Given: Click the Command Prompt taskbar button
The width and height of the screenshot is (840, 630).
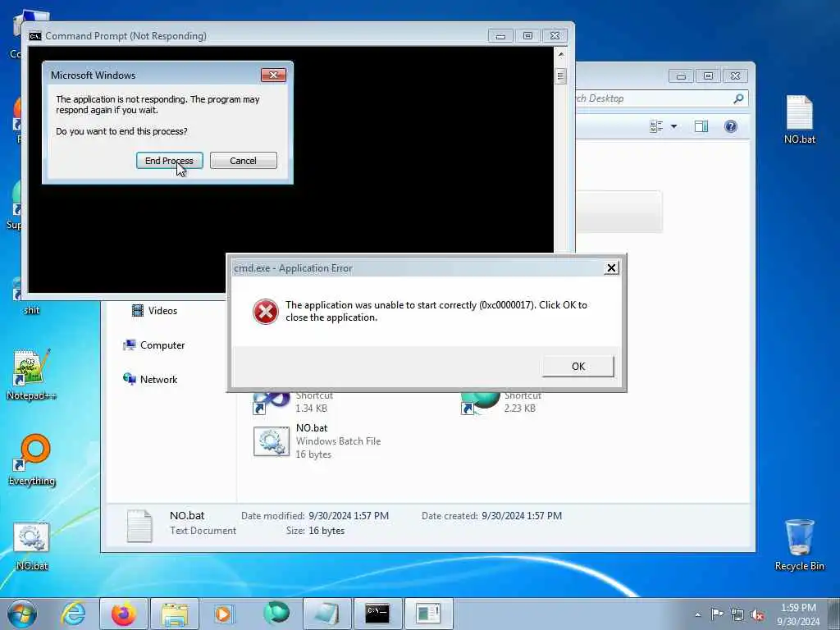Looking at the screenshot, I should tap(377, 614).
